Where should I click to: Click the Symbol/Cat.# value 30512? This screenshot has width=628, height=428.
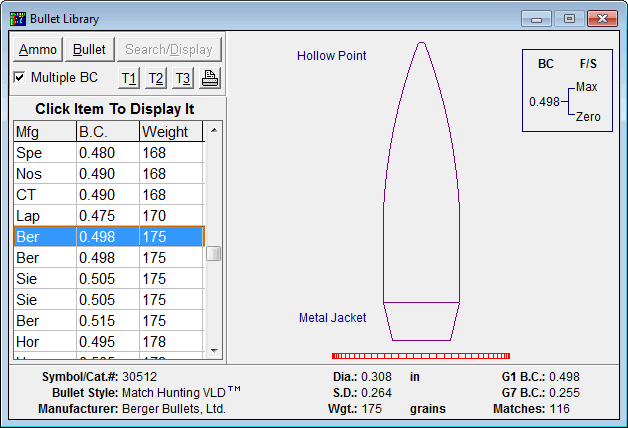[x=139, y=377]
